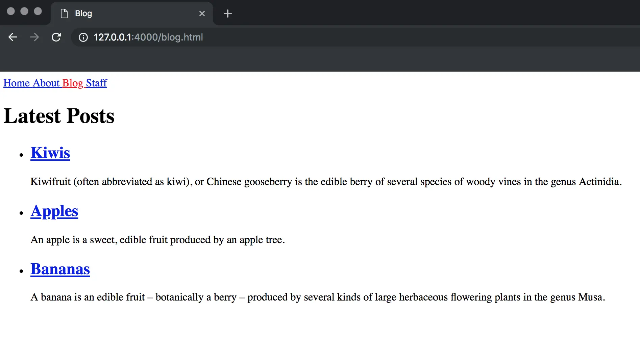Click the middle window control dot
The height and width of the screenshot is (364, 640).
click(x=24, y=11)
